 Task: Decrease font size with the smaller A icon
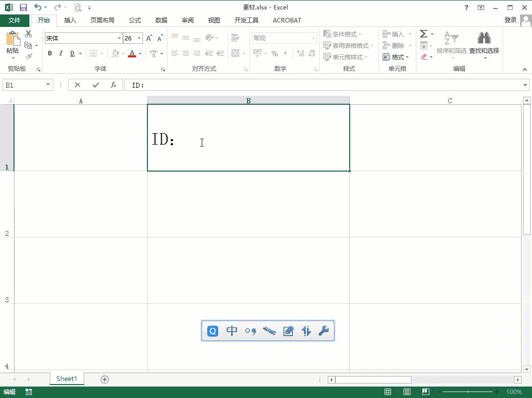pyautogui.click(x=160, y=38)
